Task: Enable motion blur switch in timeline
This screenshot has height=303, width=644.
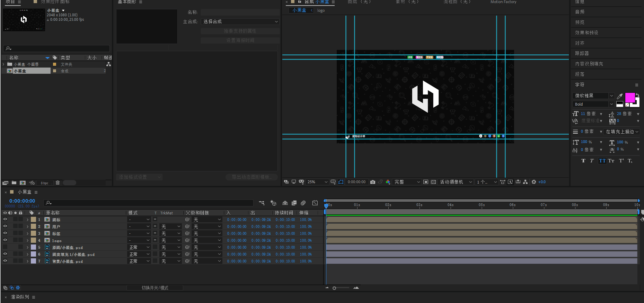Action: click(303, 203)
